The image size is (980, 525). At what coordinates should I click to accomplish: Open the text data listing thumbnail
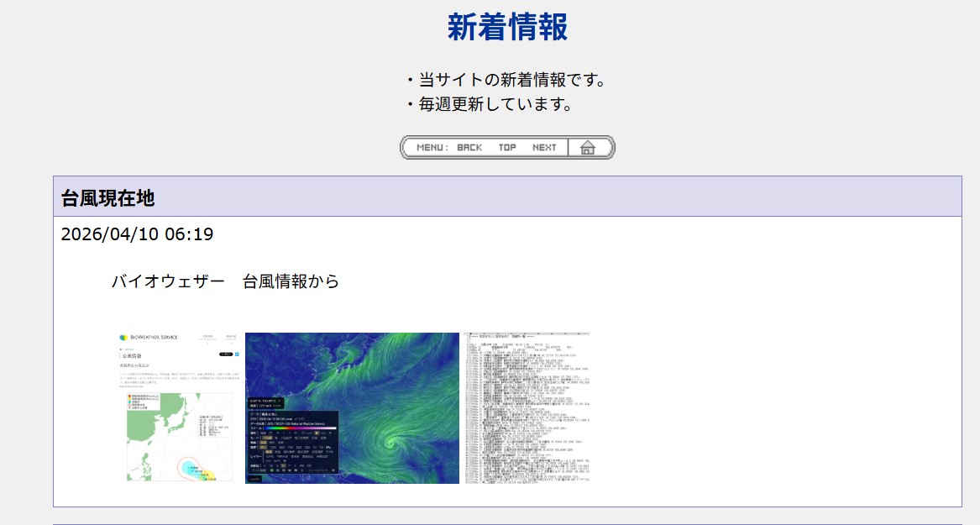pos(527,407)
